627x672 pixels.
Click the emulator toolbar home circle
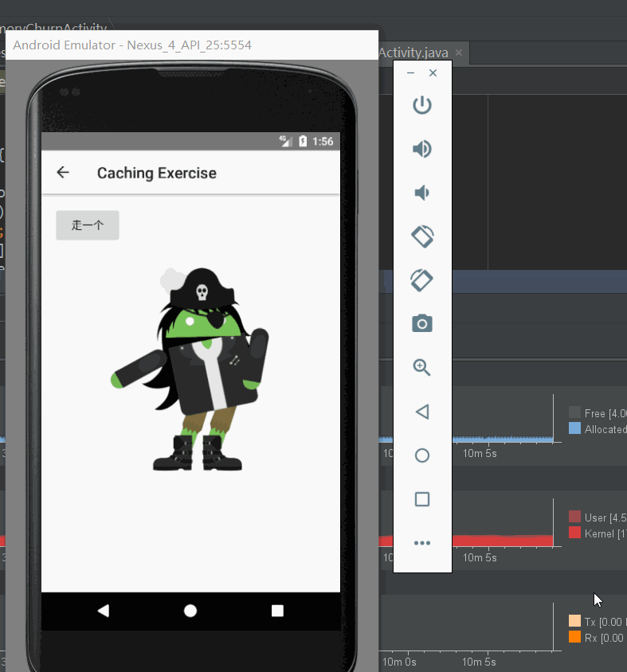[x=422, y=455]
